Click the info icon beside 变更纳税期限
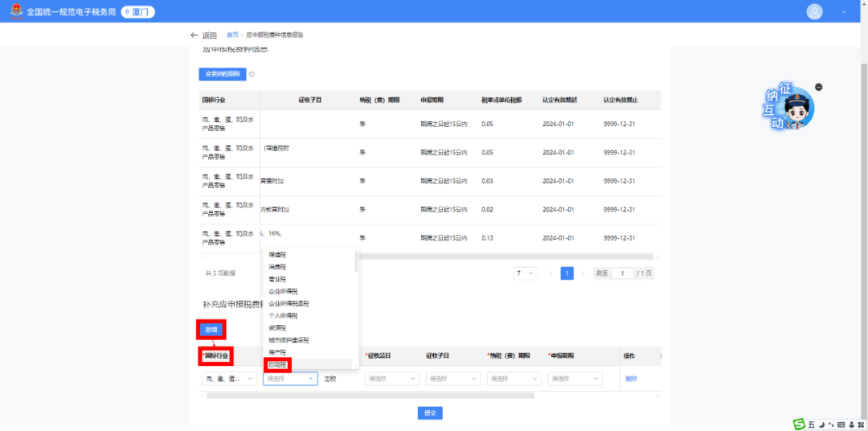The image size is (868, 431). point(252,74)
